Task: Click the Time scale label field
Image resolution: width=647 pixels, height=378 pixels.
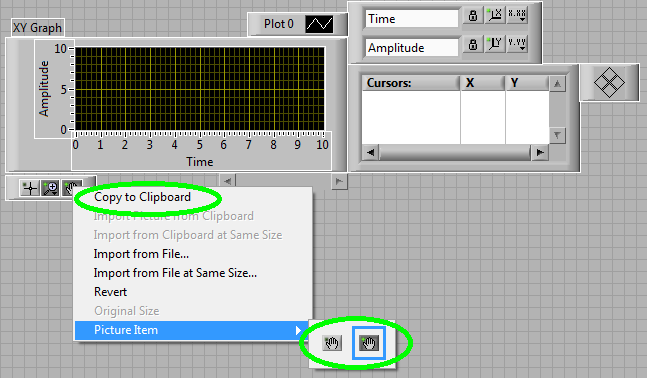Action: 411,19
